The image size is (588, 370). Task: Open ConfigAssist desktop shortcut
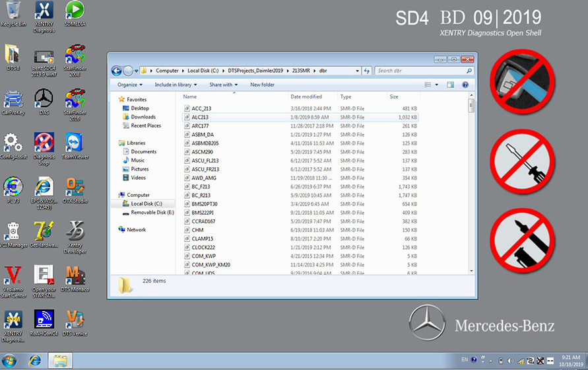(13, 146)
